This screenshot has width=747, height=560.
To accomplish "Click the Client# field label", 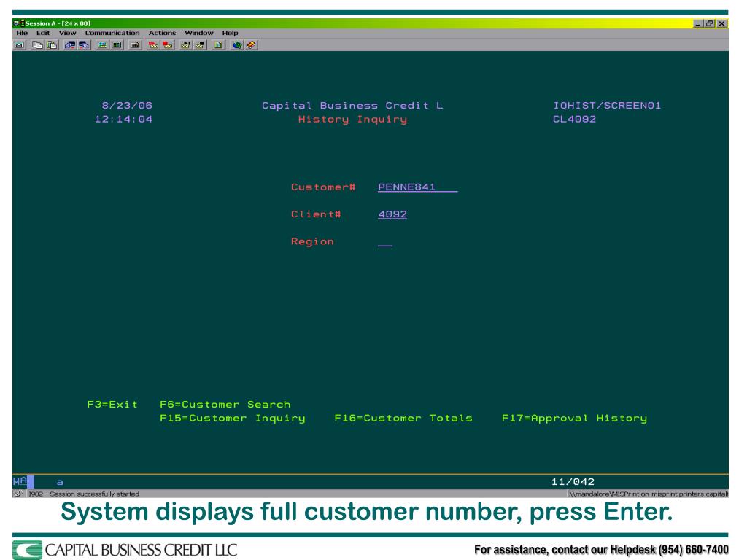I will click(316, 214).
